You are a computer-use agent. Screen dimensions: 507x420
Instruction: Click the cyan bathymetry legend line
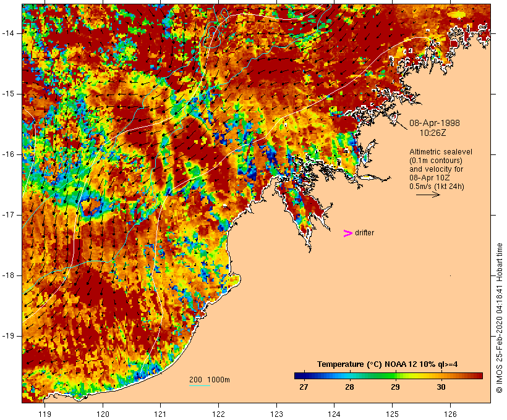coord(200,385)
